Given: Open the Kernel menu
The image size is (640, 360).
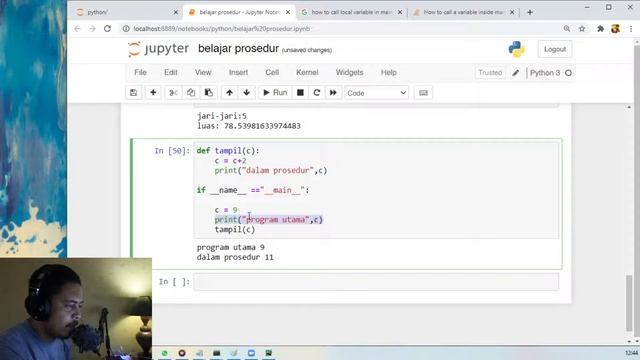Looking at the screenshot, I should pyautogui.click(x=307, y=72).
